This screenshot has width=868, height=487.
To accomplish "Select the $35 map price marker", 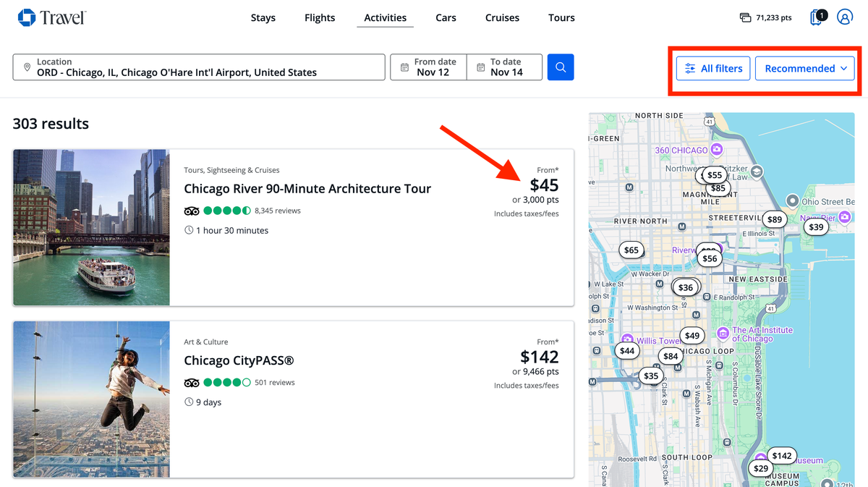I will tap(652, 376).
